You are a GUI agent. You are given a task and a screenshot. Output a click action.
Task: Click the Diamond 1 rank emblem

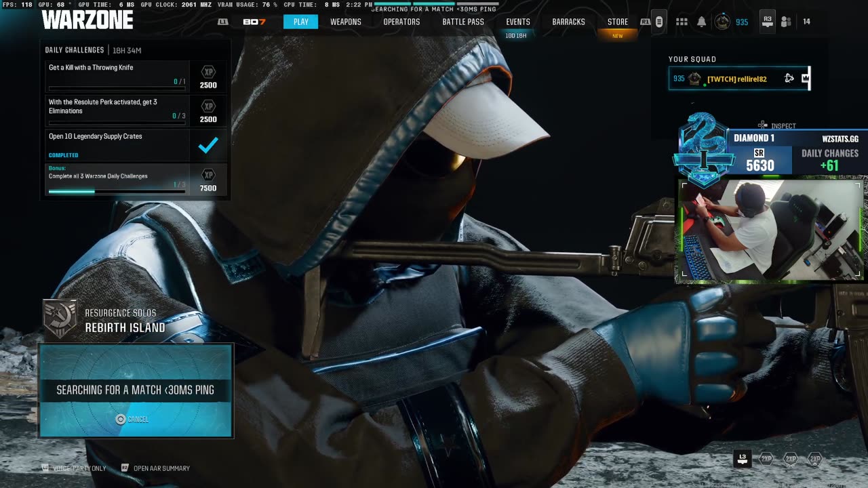click(703, 150)
